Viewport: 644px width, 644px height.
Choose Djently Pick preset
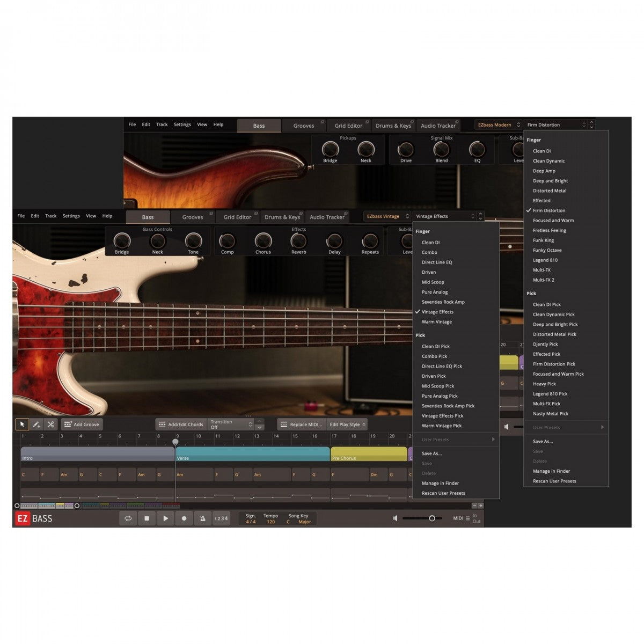567,344
